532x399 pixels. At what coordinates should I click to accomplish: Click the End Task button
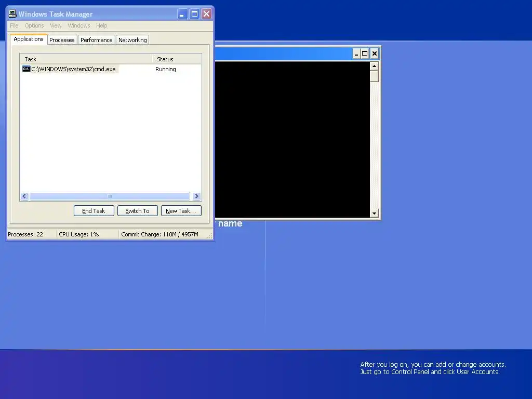tap(94, 211)
